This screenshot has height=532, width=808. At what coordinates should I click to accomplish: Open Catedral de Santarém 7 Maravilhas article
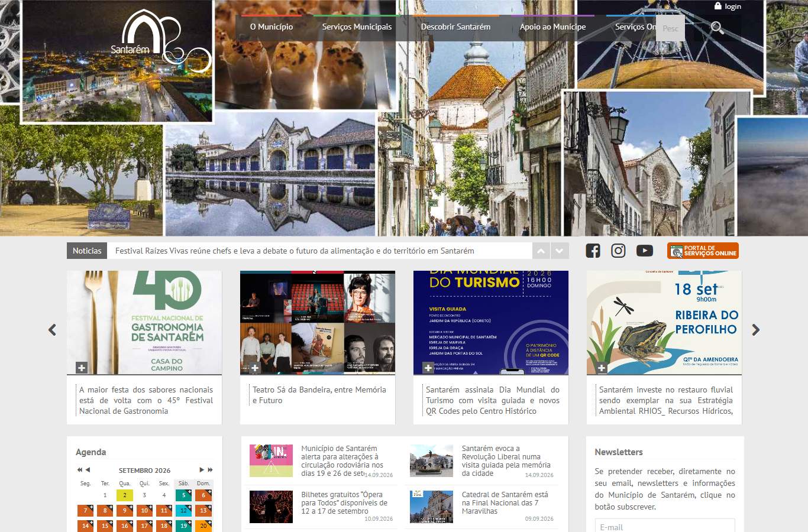(505, 503)
